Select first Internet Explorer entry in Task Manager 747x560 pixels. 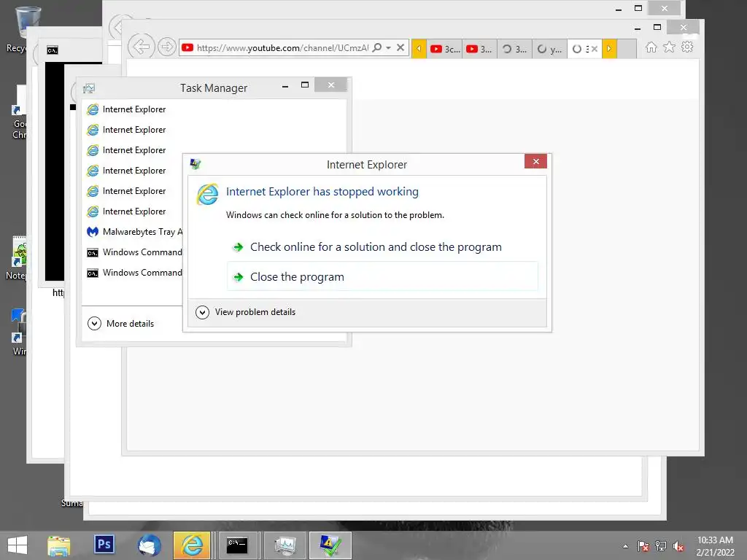click(133, 109)
